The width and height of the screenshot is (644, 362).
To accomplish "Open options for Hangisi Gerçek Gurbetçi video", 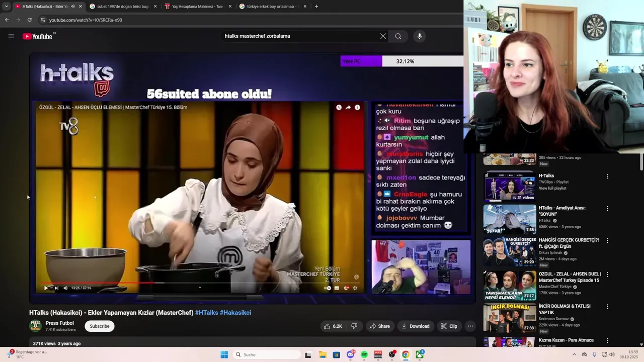I will [x=607, y=241].
